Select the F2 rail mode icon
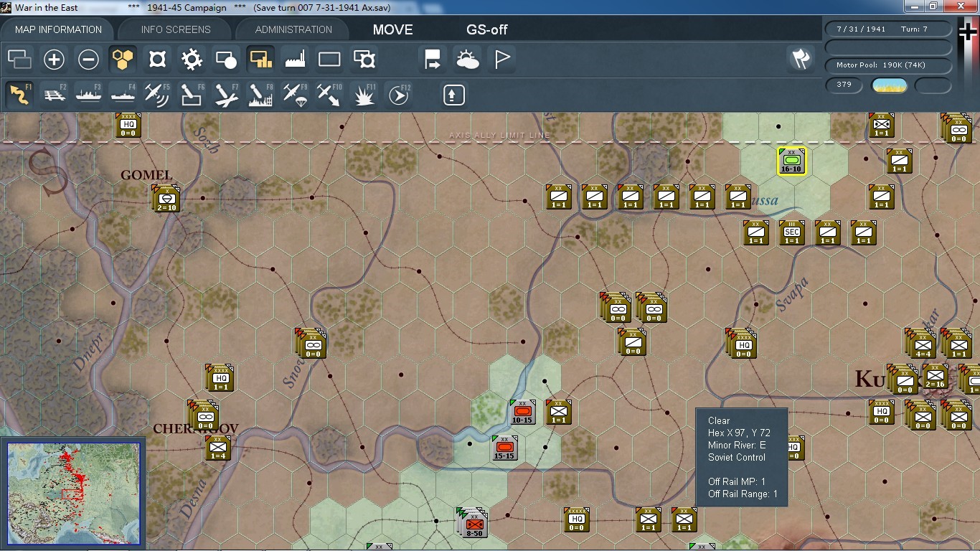Image resolution: width=980 pixels, height=551 pixels. pyautogui.click(x=55, y=95)
